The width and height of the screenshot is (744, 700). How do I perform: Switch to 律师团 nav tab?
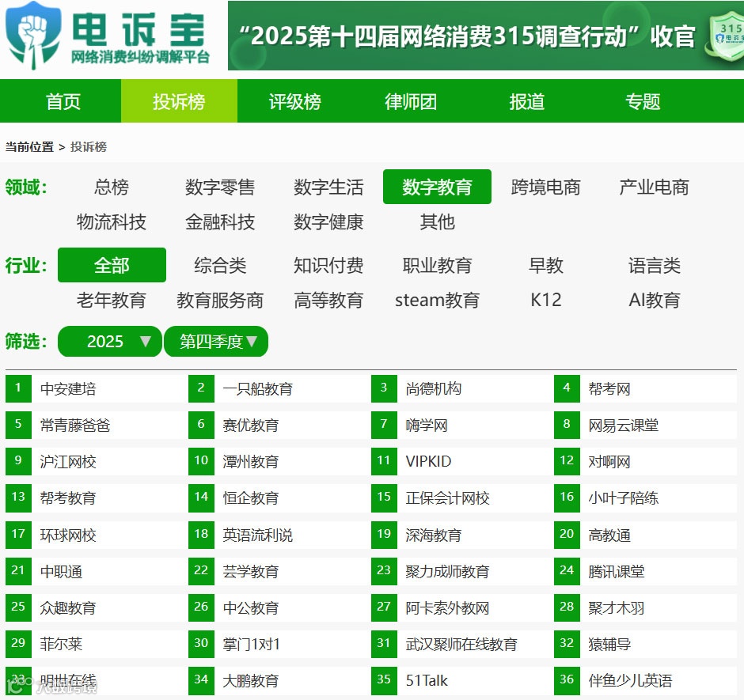click(411, 101)
